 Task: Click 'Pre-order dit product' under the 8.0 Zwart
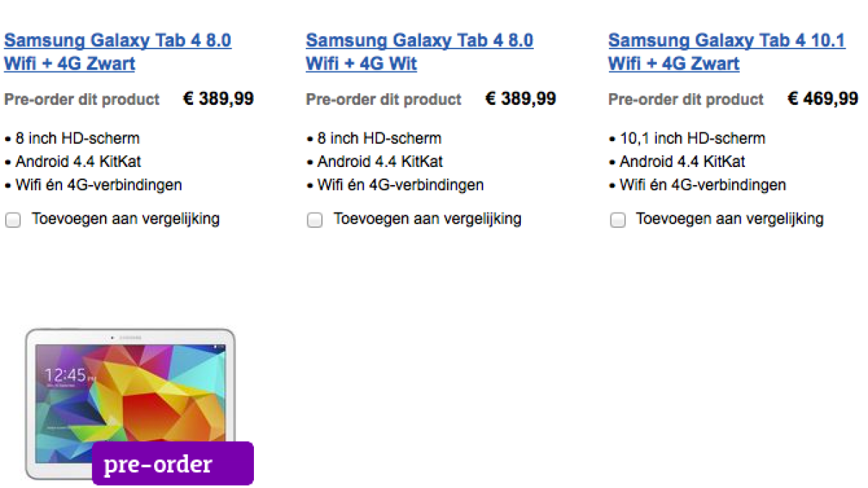click(82, 100)
